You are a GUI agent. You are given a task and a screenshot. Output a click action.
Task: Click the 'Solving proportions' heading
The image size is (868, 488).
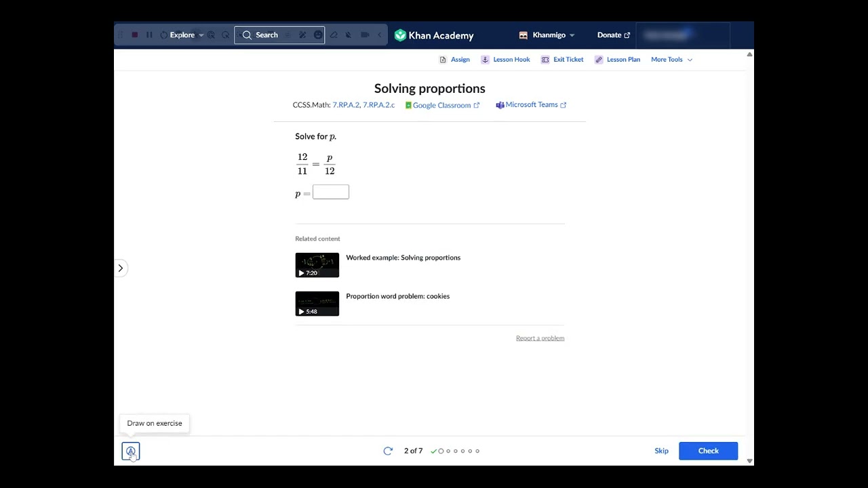point(429,89)
